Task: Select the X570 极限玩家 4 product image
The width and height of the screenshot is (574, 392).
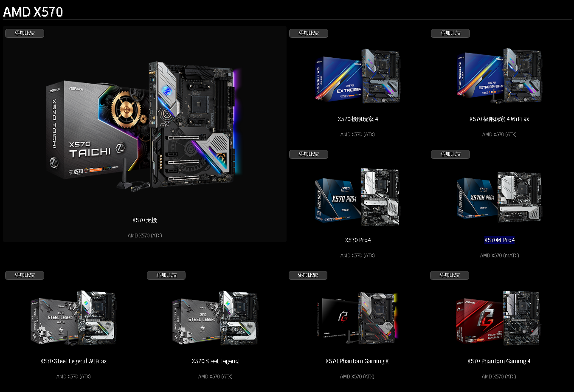Action: tap(357, 76)
